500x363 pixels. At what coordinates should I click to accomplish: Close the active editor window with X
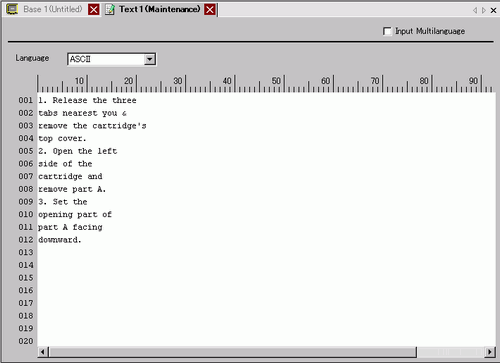coord(493,10)
